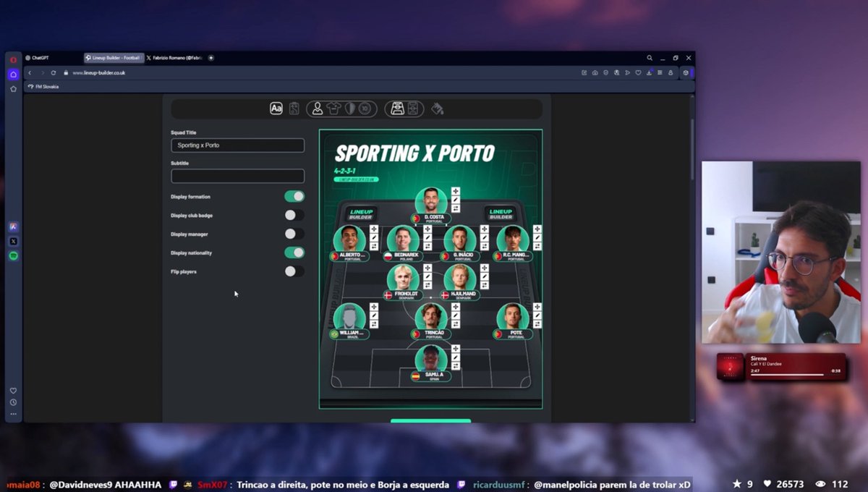Select Samu. A player photo
Viewport: 868px width, 492px height.
pos(431,360)
